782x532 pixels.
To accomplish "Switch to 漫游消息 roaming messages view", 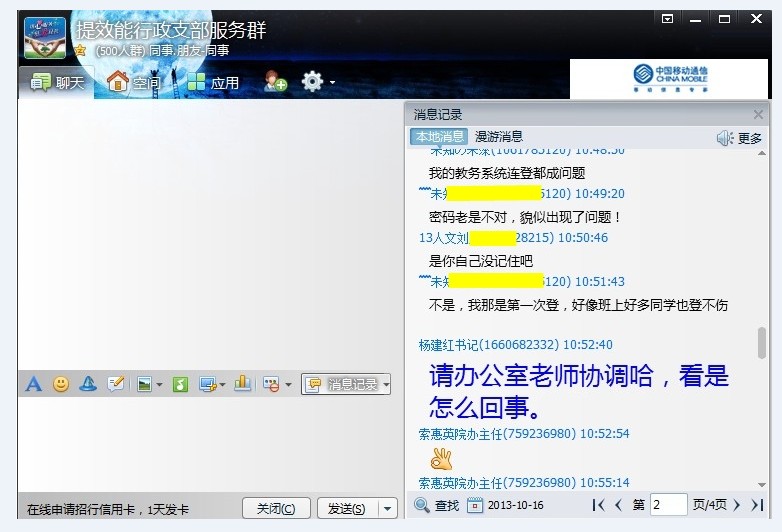I will pyautogui.click(x=498, y=137).
